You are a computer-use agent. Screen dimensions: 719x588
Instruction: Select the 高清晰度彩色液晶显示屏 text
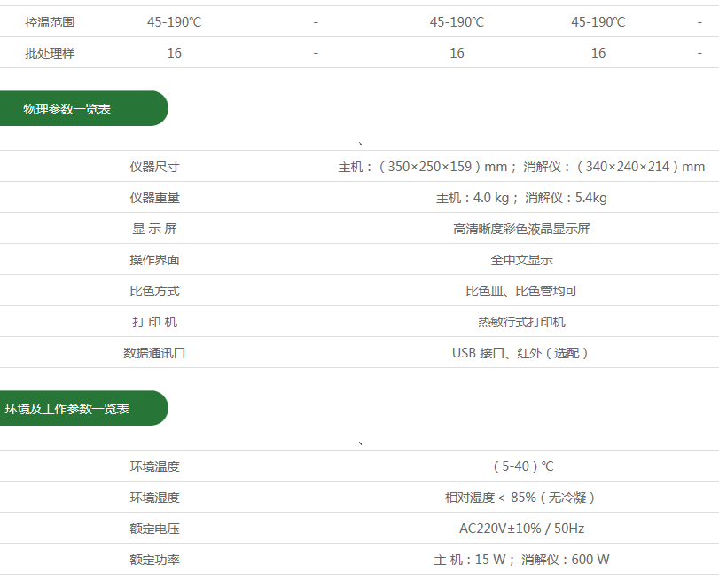click(521, 229)
